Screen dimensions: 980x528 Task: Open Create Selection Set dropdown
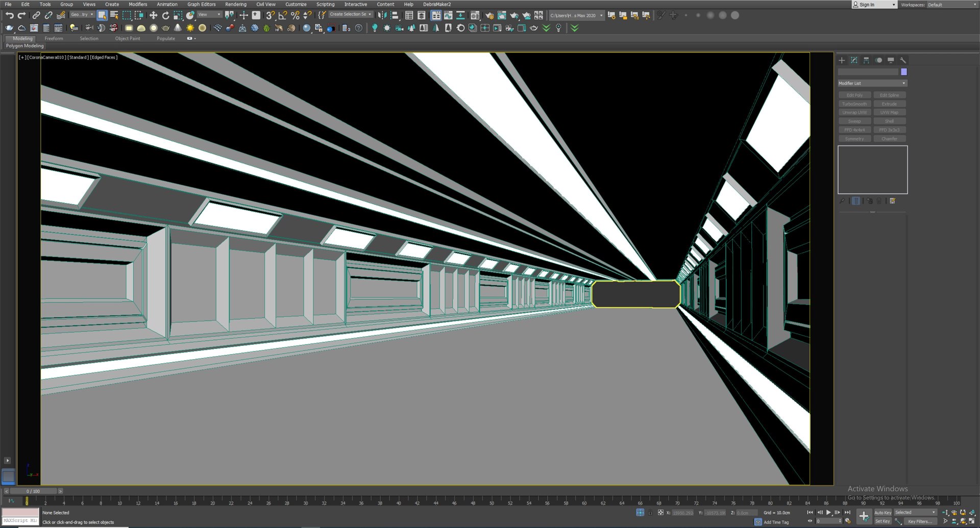click(350, 15)
